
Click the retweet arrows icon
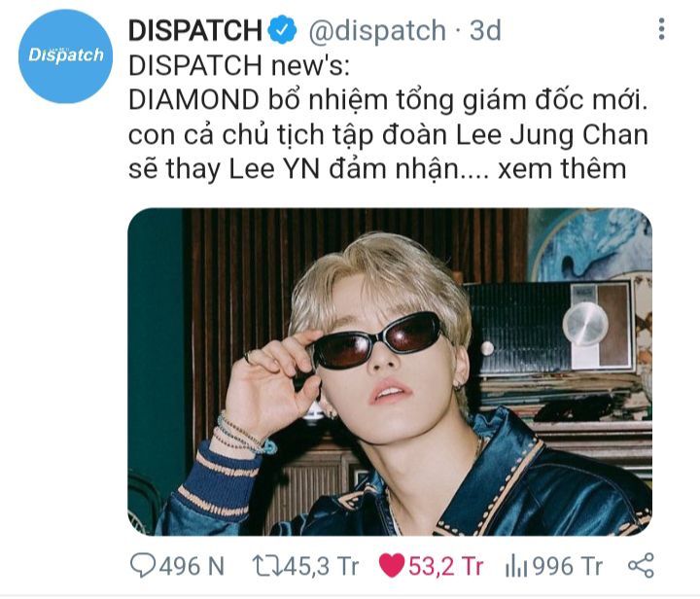pyautogui.click(x=266, y=566)
